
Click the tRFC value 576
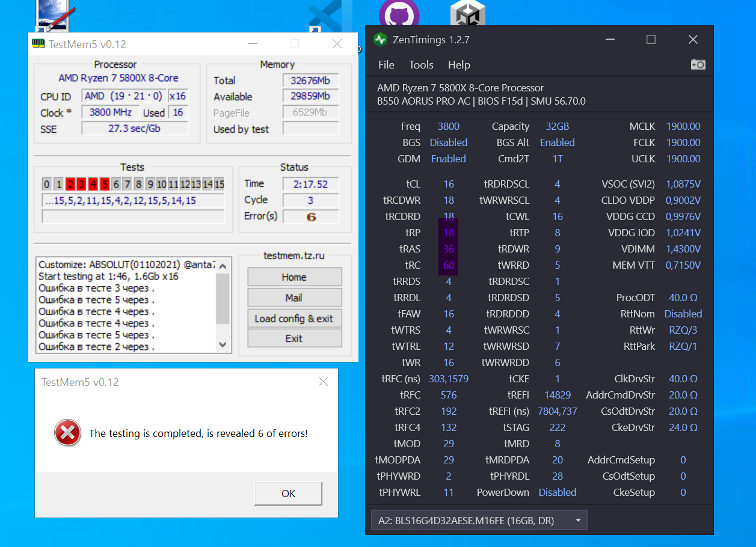[449, 395]
